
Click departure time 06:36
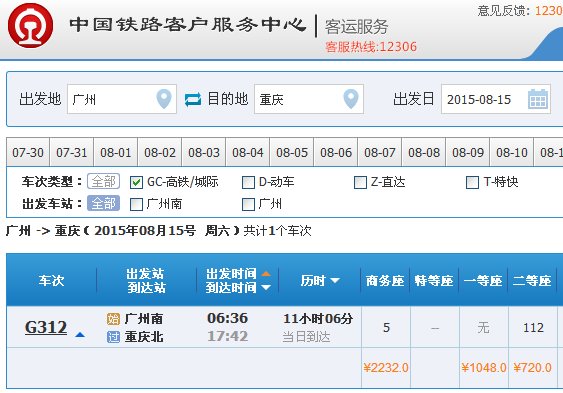[x=228, y=318]
